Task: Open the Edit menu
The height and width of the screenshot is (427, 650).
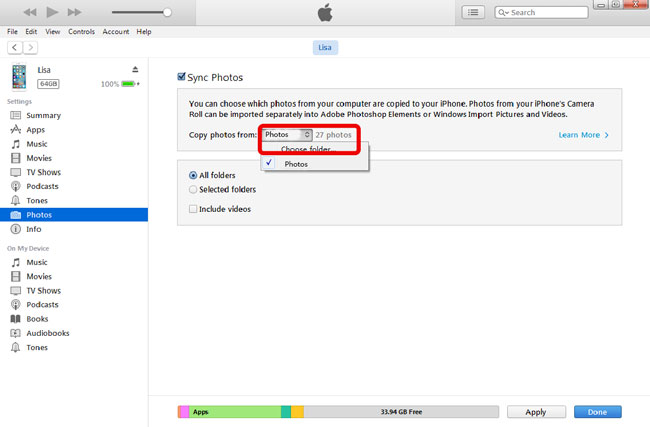Action: [x=31, y=32]
